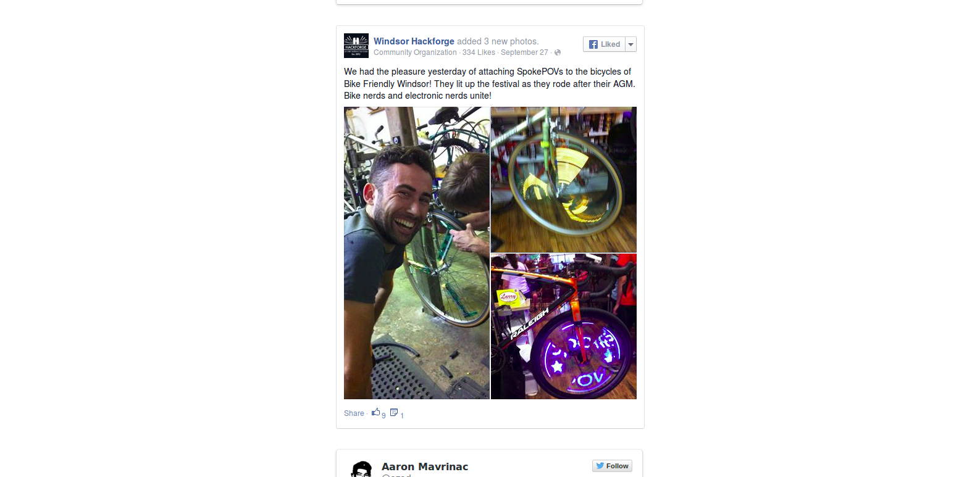Image resolution: width=980 pixels, height=477 pixels.
Task: Open the purple-lit Raleigh wheel photo
Action: click(x=564, y=326)
